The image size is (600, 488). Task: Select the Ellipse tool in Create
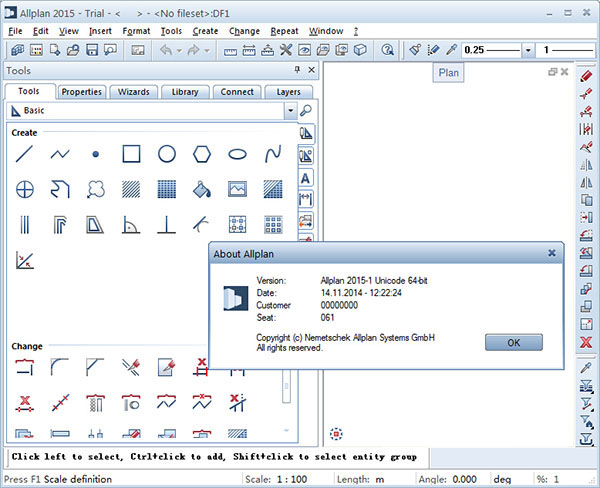pos(237,154)
